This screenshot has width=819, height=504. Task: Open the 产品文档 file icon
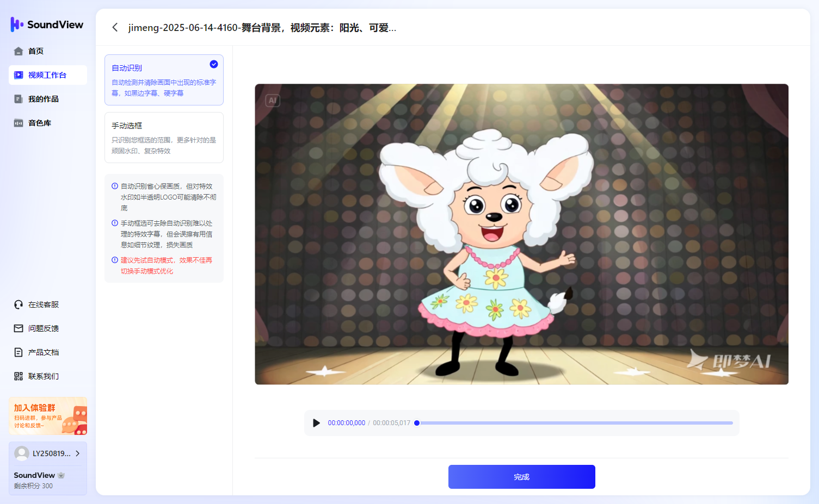tap(19, 352)
